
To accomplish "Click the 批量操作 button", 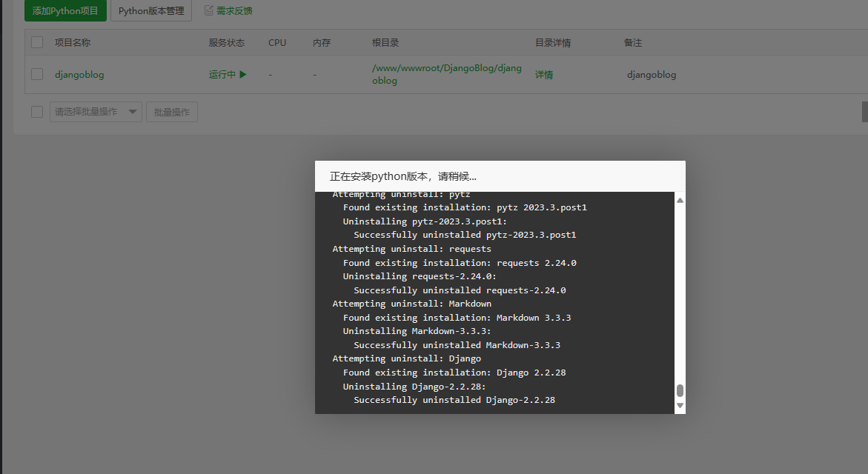I will [172, 112].
